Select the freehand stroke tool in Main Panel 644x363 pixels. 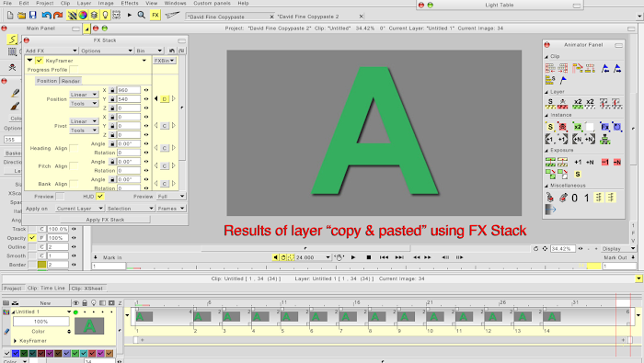12,40
